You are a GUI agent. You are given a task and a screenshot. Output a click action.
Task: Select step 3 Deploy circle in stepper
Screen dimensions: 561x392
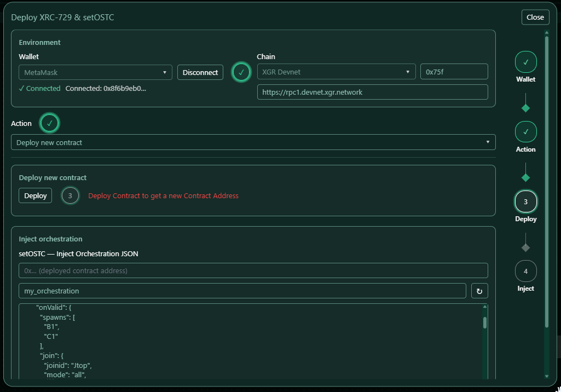525,201
